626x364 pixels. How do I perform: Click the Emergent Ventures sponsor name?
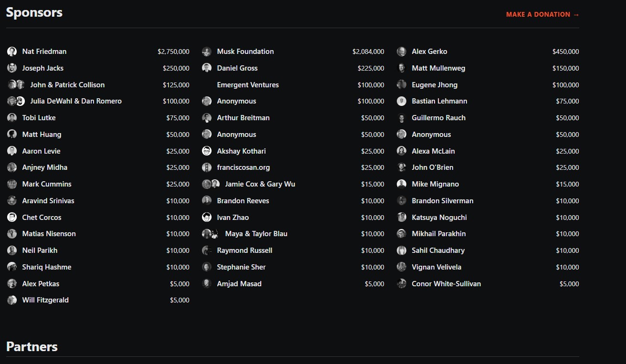pyautogui.click(x=248, y=85)
